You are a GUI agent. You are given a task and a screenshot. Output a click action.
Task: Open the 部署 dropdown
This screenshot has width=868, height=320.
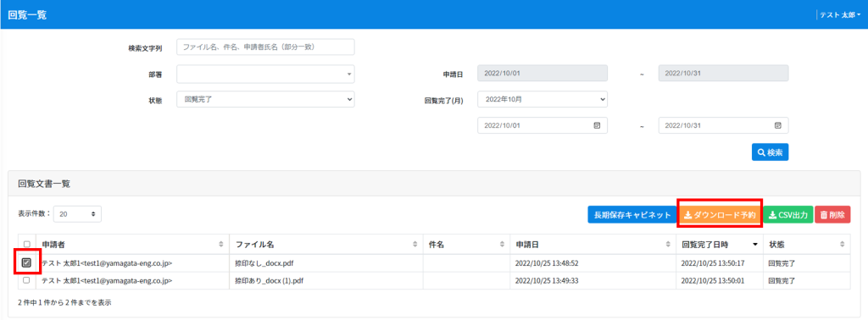(x=265, y=74)
